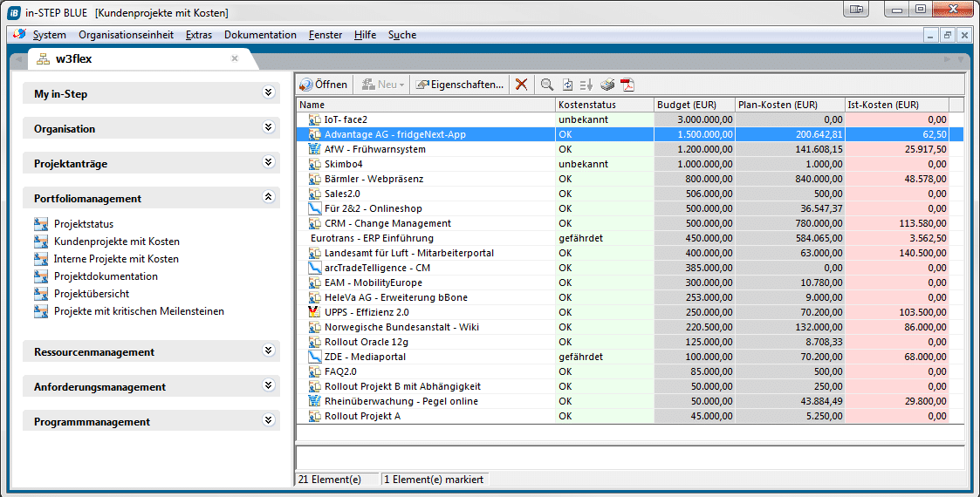This screenshot has height=497, width=980.
Task: Click the sort order icon in toolbar
Action: click(x=586, y=85)
